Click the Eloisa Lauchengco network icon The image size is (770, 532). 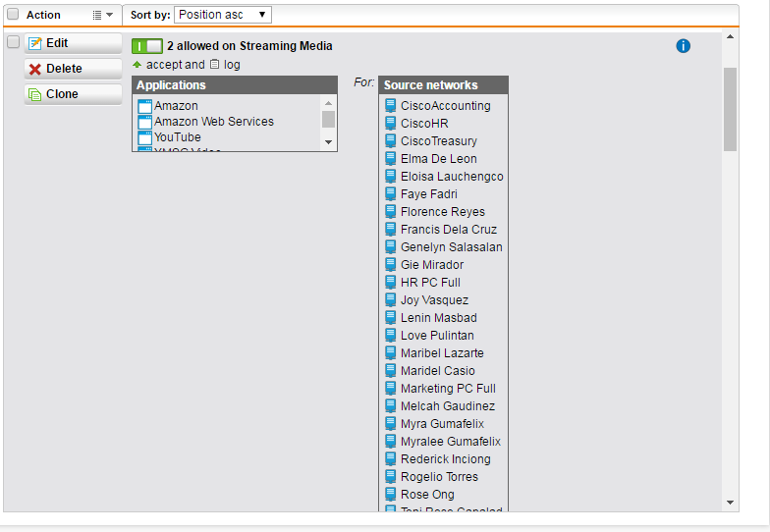(391, 177)
